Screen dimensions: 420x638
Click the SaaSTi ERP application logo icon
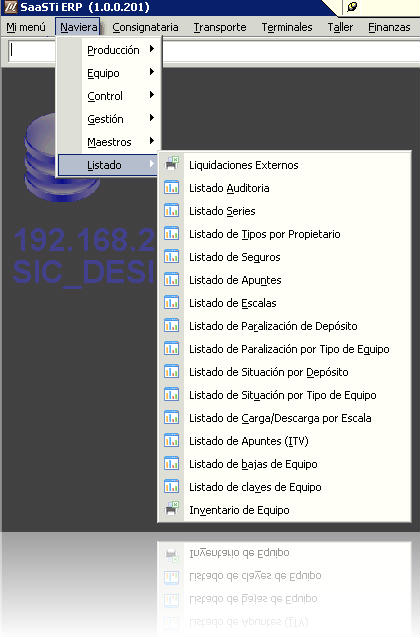pos(10,7)
